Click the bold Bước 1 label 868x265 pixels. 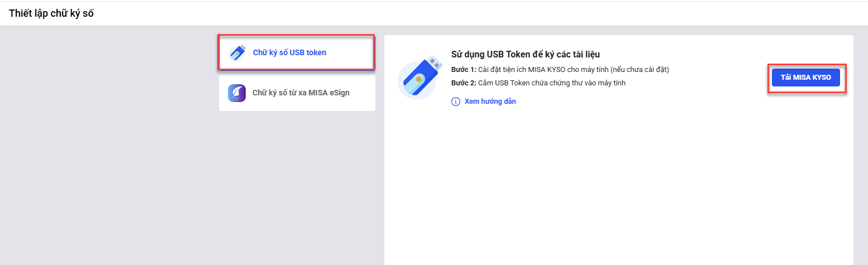(x=463, y=70)
